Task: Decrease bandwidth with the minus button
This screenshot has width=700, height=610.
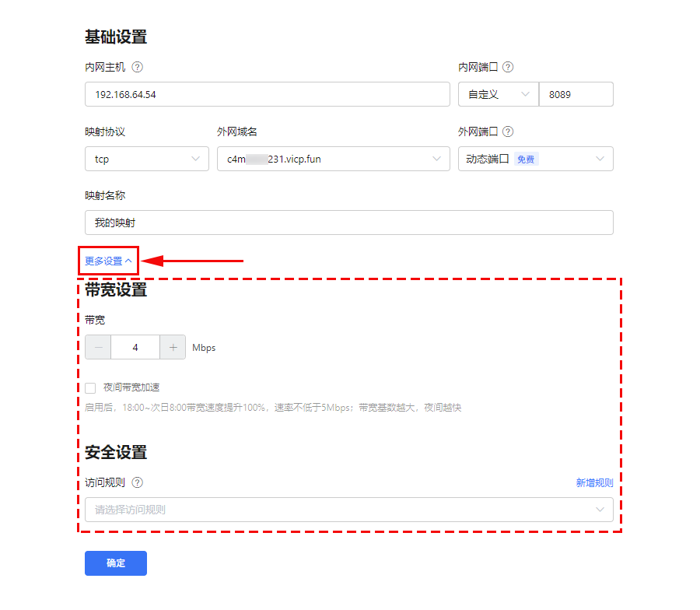Action: pos(98,348)
